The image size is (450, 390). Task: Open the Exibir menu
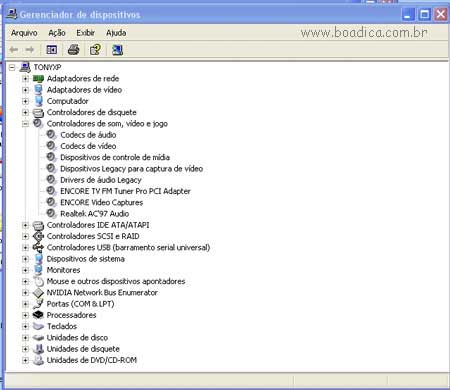pos(86,33)
